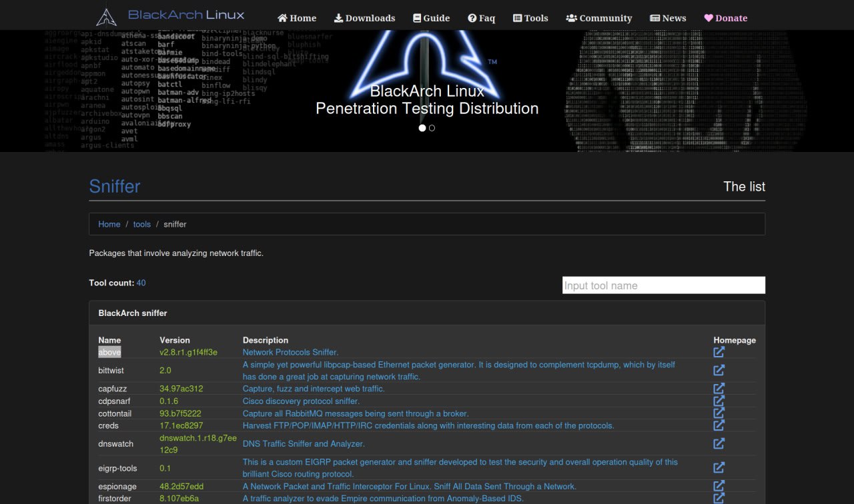Viewport: 854px width, 504px height.
Task: Click the 'cdpsnarf' tool name
Action: 114,401
